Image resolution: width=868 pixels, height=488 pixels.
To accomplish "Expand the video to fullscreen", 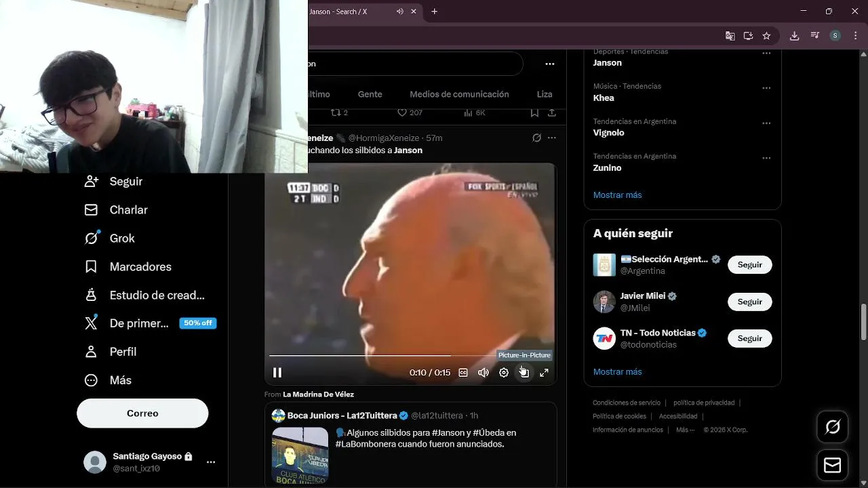I will [544, 372].
